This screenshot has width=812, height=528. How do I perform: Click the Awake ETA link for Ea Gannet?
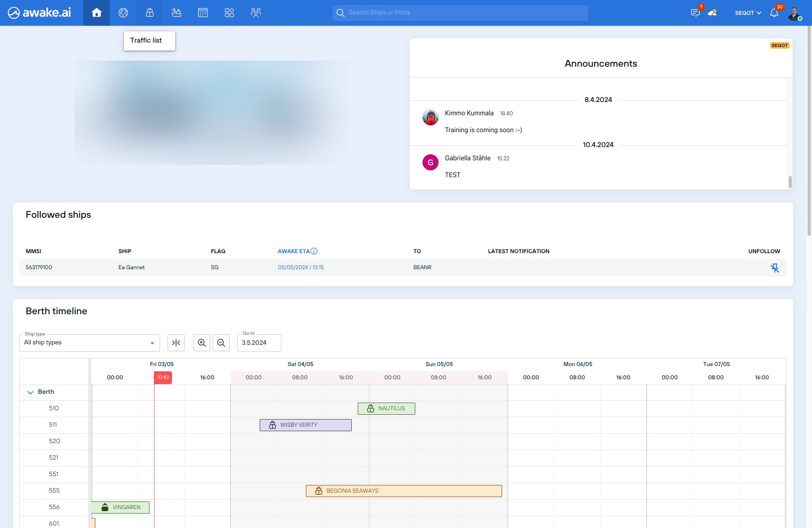coord(301,268)
